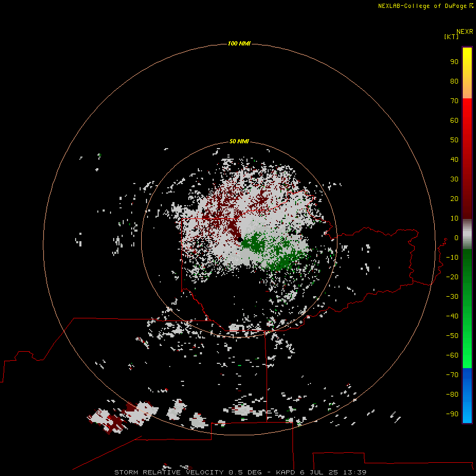Screen dimensions: 476x476
Task: Click the 10 value on velocity scale
Action: click(x=454, y=218)
